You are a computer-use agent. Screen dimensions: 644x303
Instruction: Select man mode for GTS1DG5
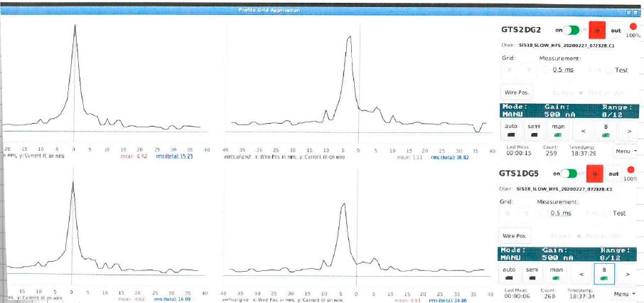pos(558,273)
